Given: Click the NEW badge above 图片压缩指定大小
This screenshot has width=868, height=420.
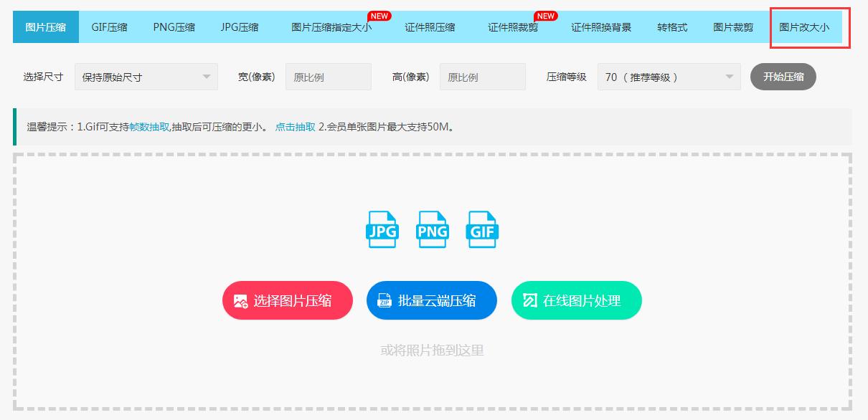Looking at the screenshot, I should (x=379, y=15).
